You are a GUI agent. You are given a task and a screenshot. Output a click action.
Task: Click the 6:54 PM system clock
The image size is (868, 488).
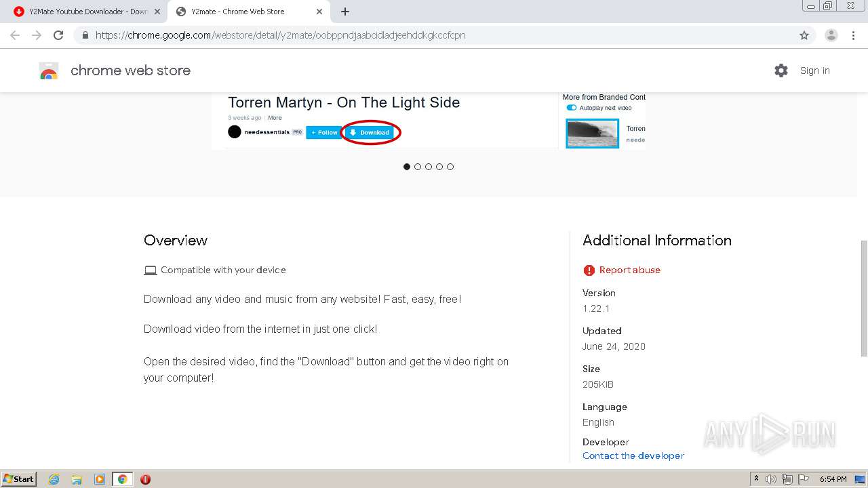(x=833, y=479)
